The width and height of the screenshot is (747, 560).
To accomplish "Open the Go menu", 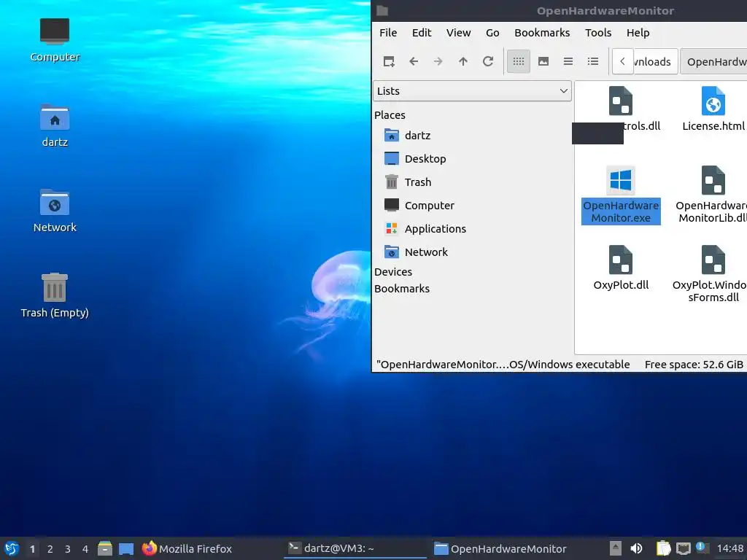I will pyautogui.click(x=492, y=32).
